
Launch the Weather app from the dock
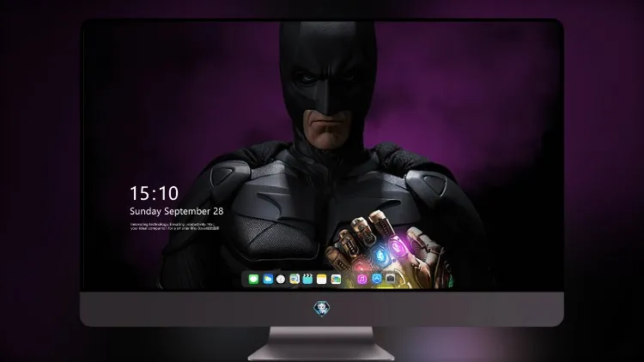(x=268, y=279)
